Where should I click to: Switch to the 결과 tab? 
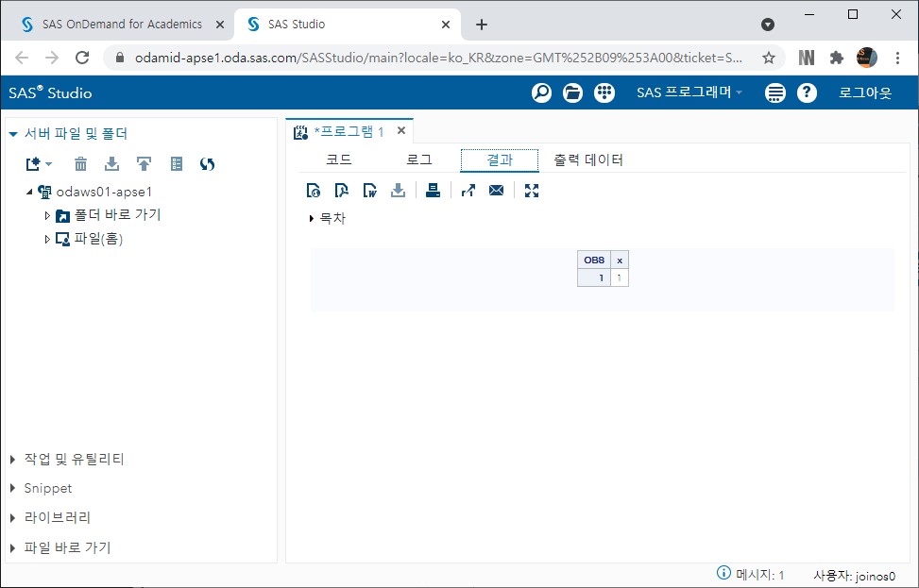pos(500,160)
